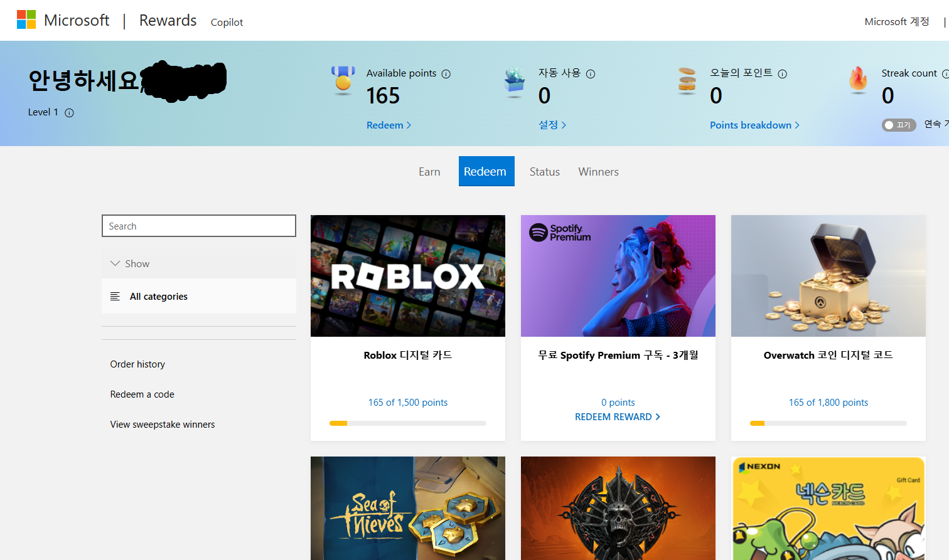Click the 165 of 1,500 points text
This screenshot has width=949, height=560.
(408, 403)
